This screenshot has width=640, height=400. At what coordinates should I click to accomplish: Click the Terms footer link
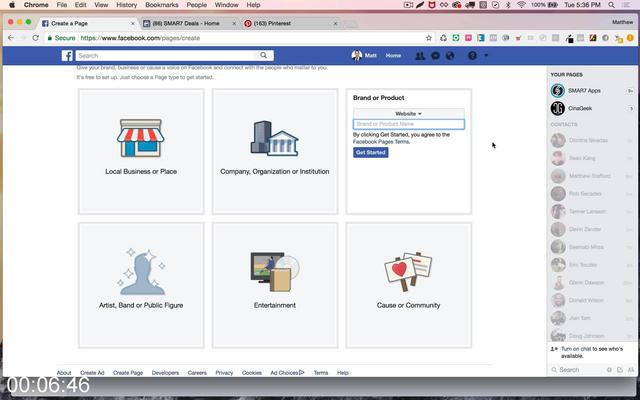321,373
